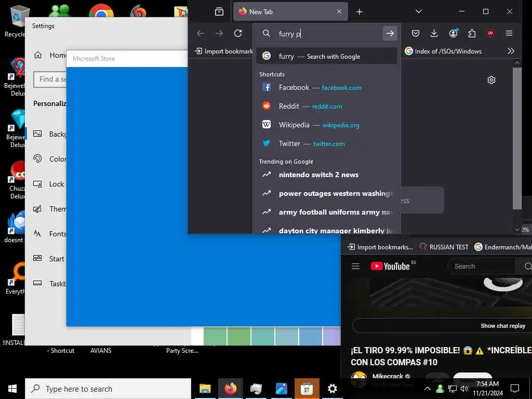Open the volume icon in system tray
Viewport: 532px width, 399px height.
click(464, 389)
